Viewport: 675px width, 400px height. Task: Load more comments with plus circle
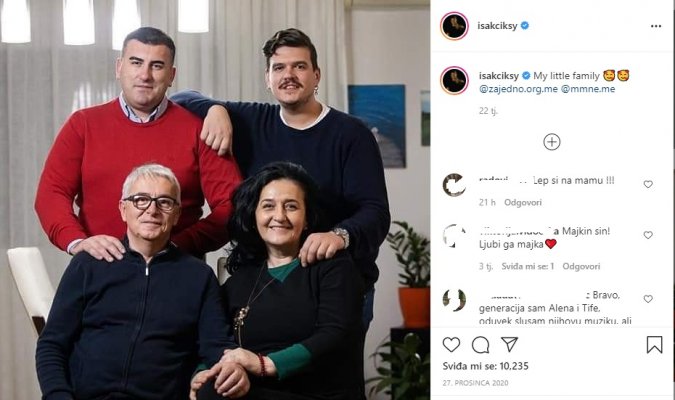(552, 142)
